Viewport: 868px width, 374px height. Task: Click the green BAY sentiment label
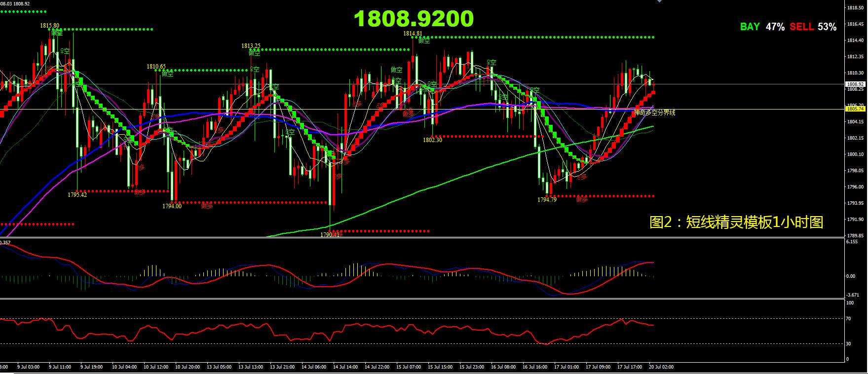click(x=750, y=27)
